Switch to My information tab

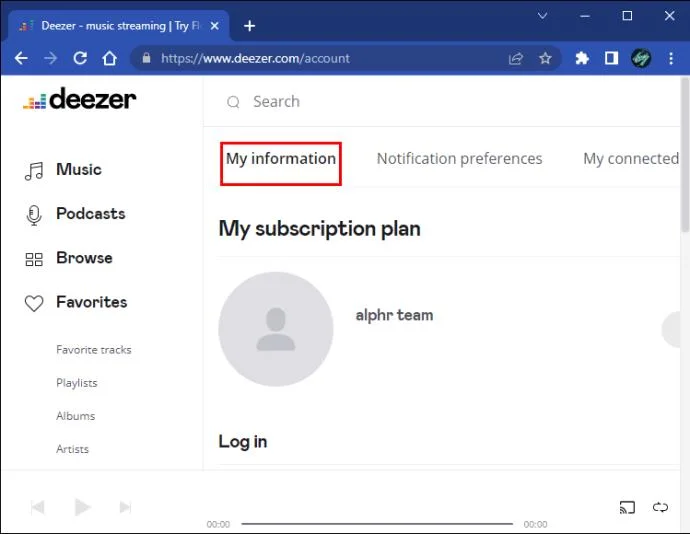coord(281,159)
